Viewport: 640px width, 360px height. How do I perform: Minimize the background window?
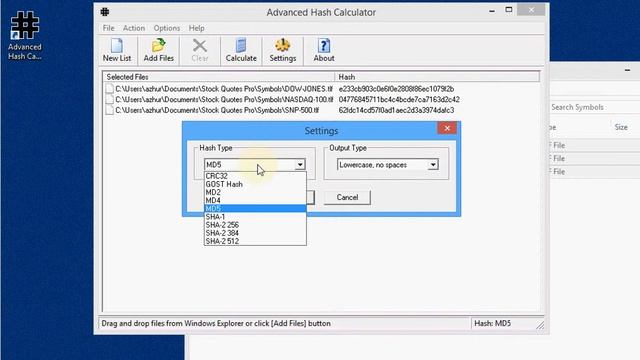627,70
